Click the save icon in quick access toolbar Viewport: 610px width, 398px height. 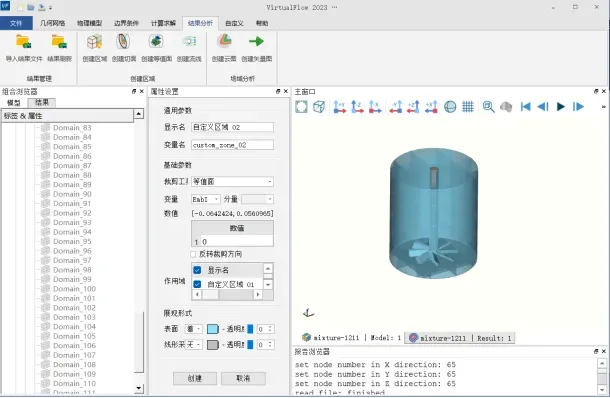42,7
